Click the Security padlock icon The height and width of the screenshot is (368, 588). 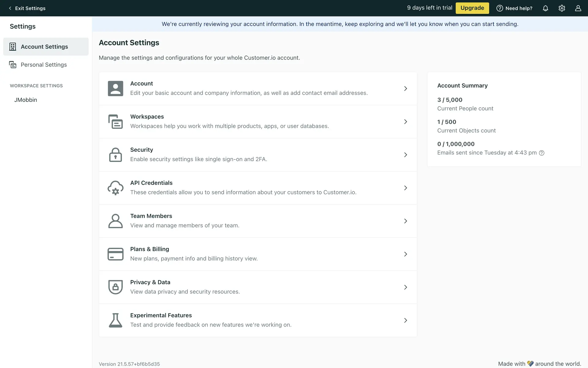coord(115,155)
